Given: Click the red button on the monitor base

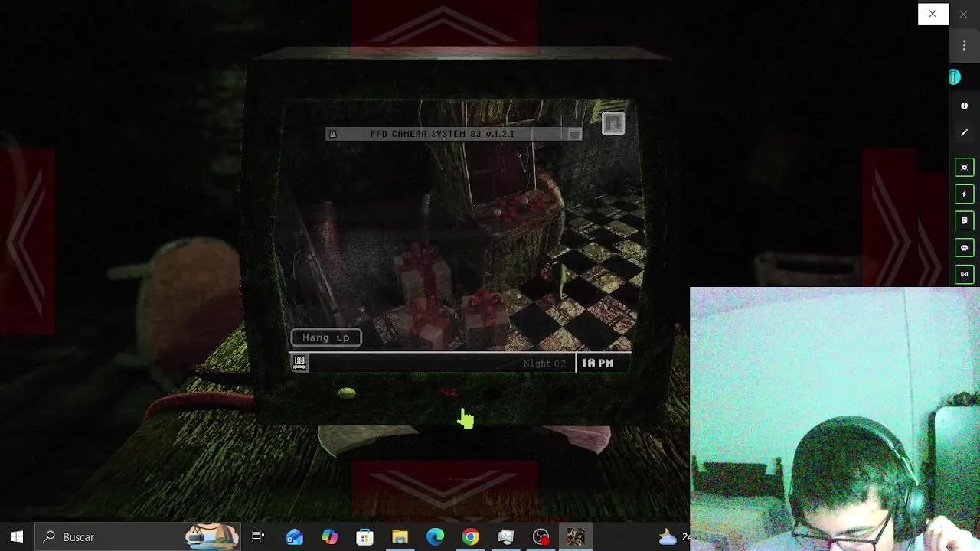Looking at the screenshot, I should pyautogui.click(x=449, y=393).
